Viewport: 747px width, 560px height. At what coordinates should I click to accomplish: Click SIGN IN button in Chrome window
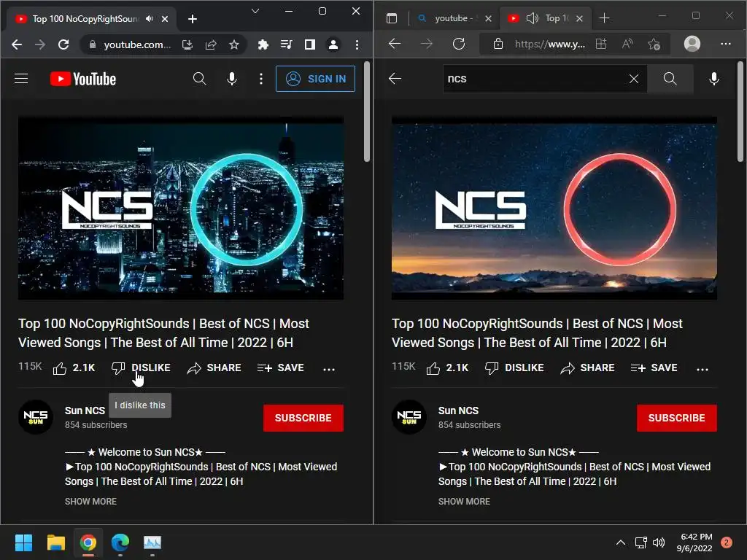tap(315, 79)
